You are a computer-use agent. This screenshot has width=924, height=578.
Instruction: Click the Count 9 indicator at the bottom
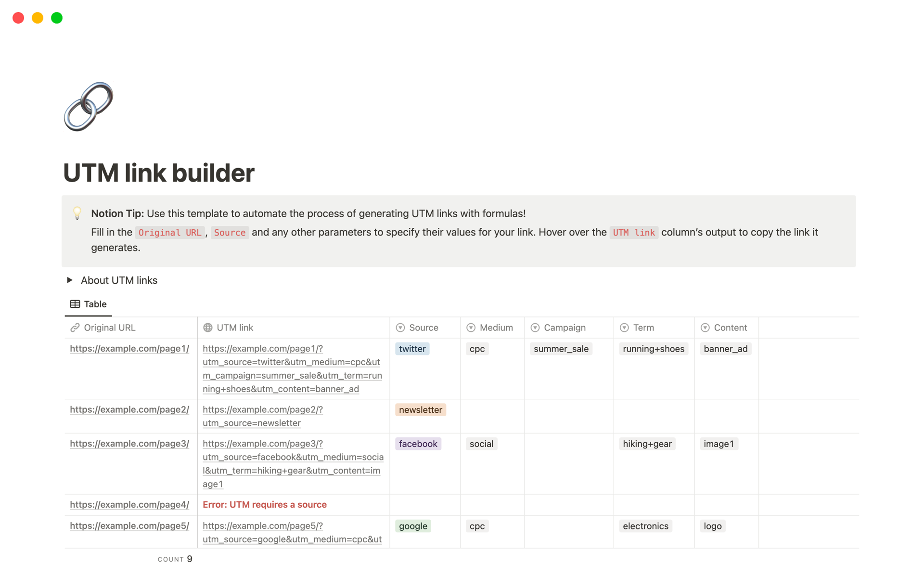coord(175,559)
